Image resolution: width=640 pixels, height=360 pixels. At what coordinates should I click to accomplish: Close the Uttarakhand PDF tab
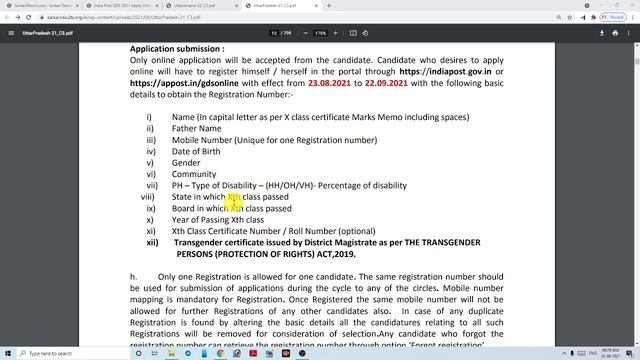click(237, 6)
